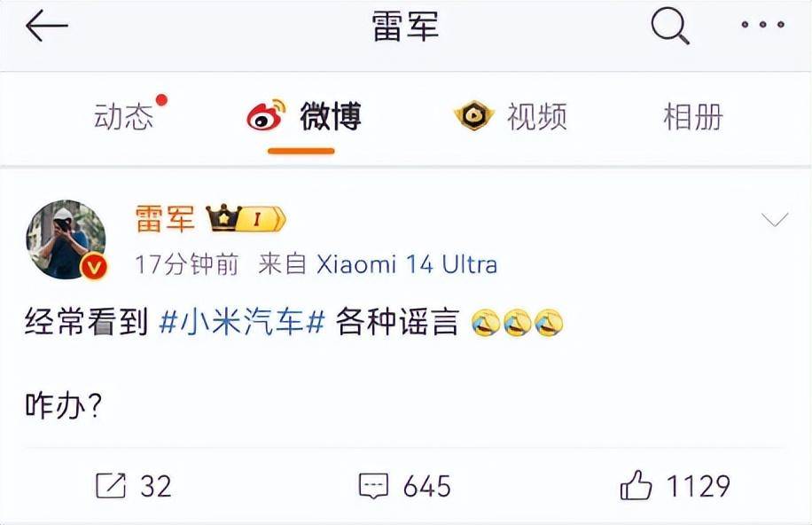Open the three-dot more options menu
812x525 pixels.
click(762, 24)
